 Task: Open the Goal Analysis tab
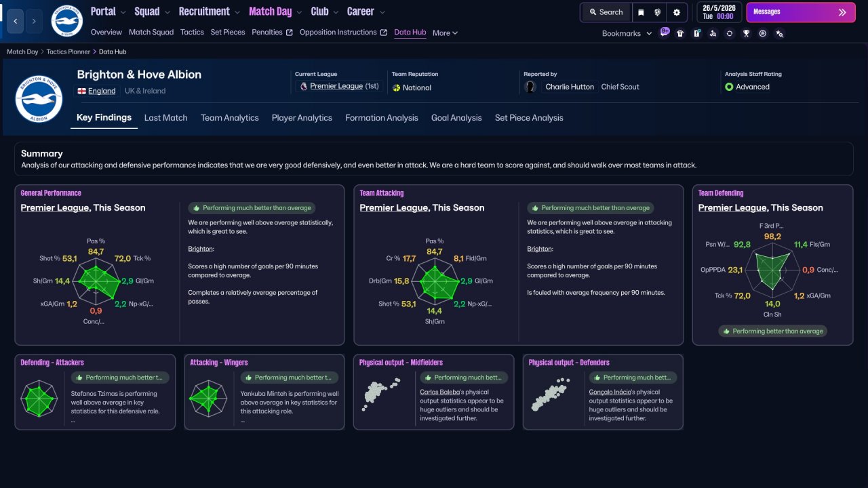pyautogui.click(x=456, y=118)
